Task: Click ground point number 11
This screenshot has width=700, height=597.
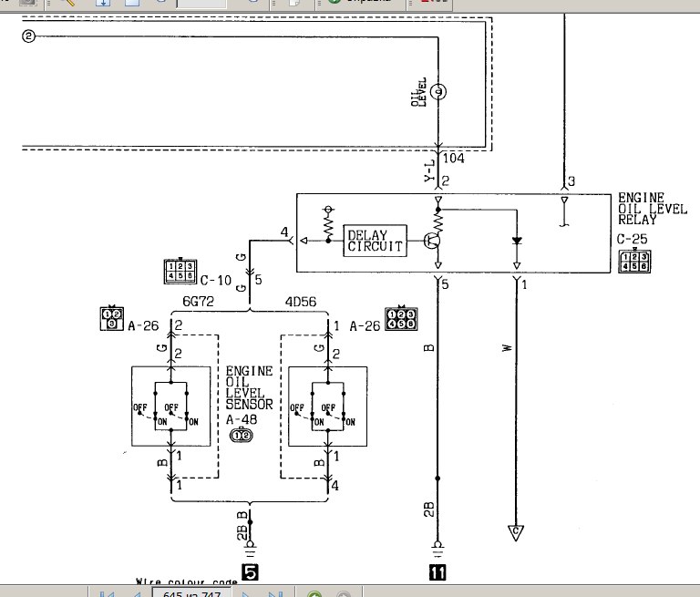Action: 437,572
